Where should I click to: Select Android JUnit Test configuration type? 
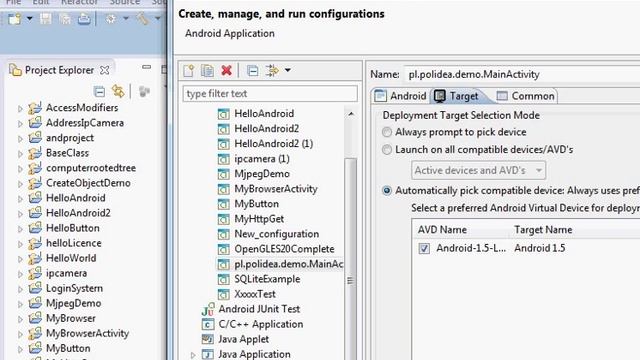pos(259,309)
